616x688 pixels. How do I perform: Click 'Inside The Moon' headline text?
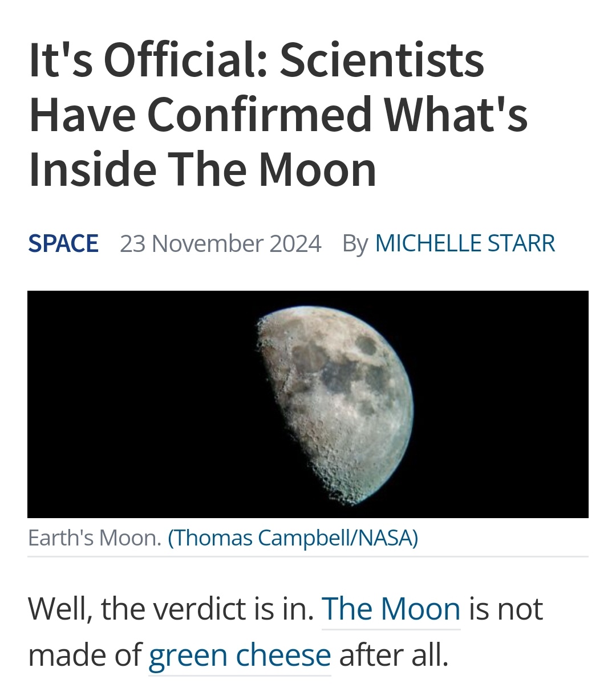[x=202, y=169]
